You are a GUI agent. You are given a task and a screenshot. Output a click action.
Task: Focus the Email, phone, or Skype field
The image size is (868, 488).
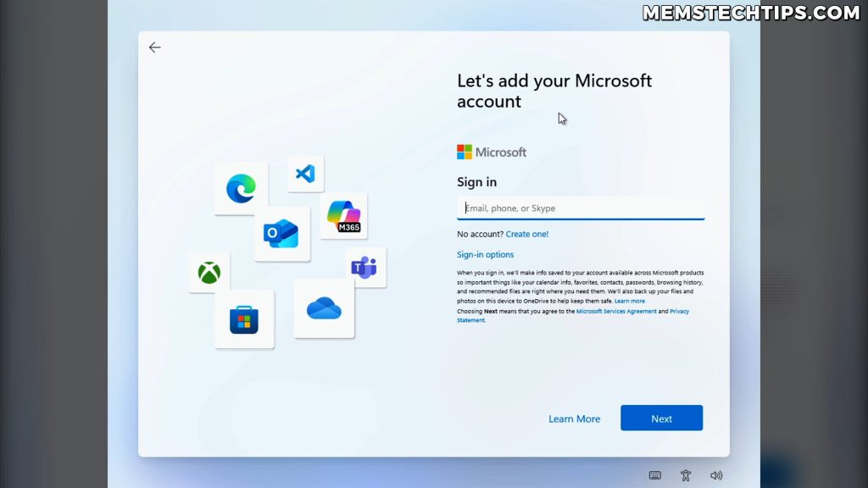[x=581, y=208]
